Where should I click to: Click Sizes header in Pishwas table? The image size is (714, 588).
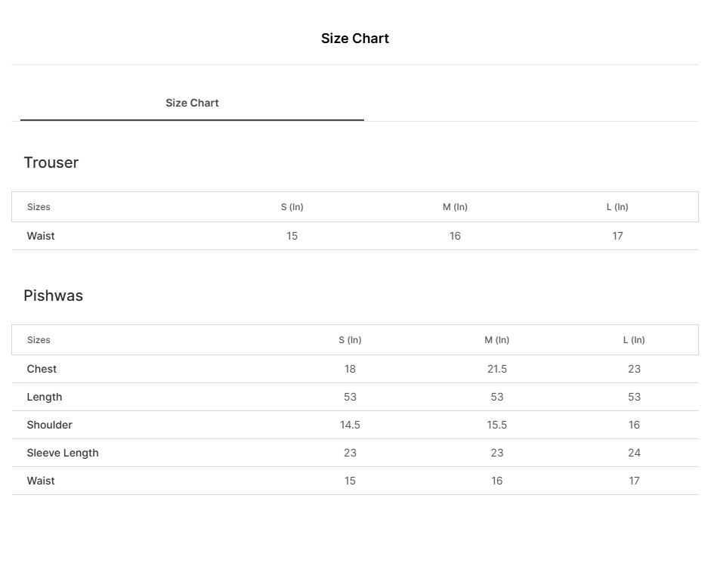point(39,340)
